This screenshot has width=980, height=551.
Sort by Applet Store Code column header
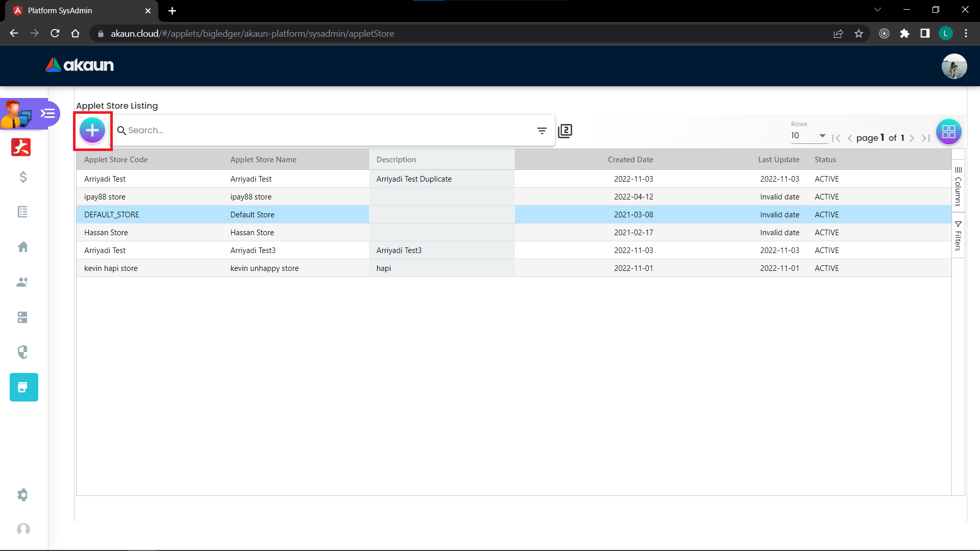pyautogui.click(x=116, y=160)
